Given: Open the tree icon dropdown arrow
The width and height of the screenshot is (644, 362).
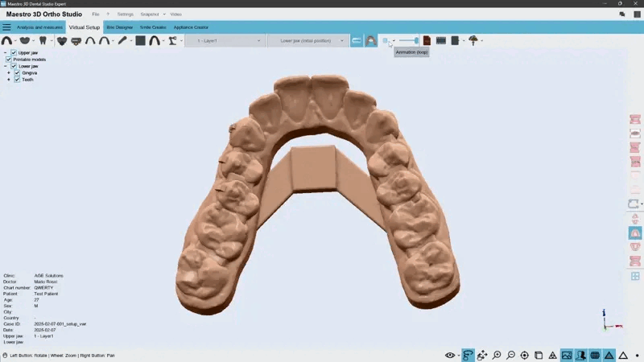Looking at the screenshot, I should (x=481, y=41).
